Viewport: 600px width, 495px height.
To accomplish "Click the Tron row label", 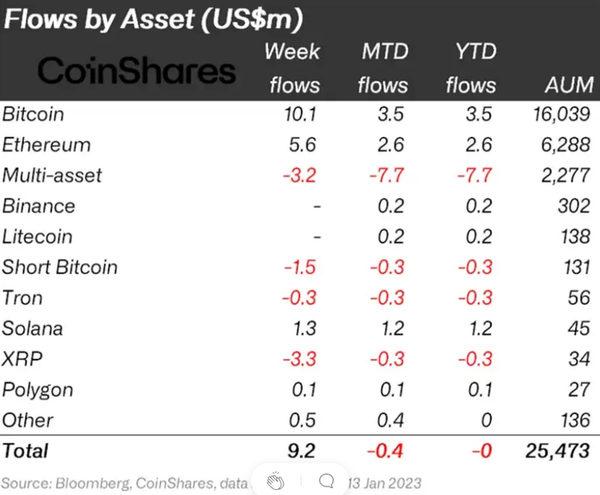I will (24, 297).
